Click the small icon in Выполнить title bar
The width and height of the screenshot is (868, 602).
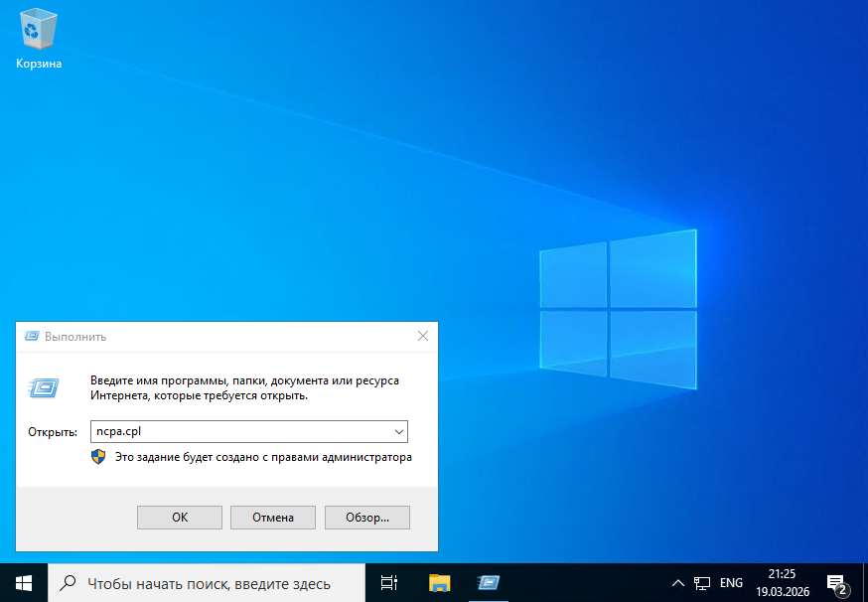(32, 337)
